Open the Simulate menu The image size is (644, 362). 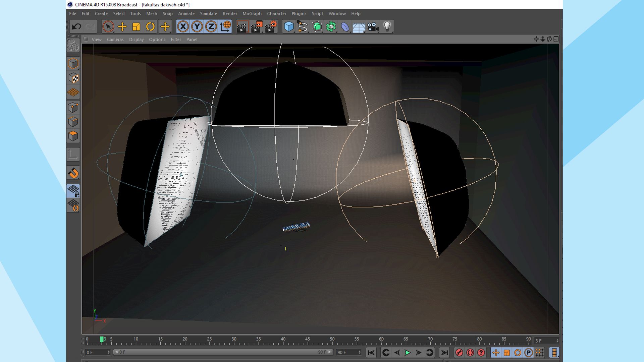[209, 14]
